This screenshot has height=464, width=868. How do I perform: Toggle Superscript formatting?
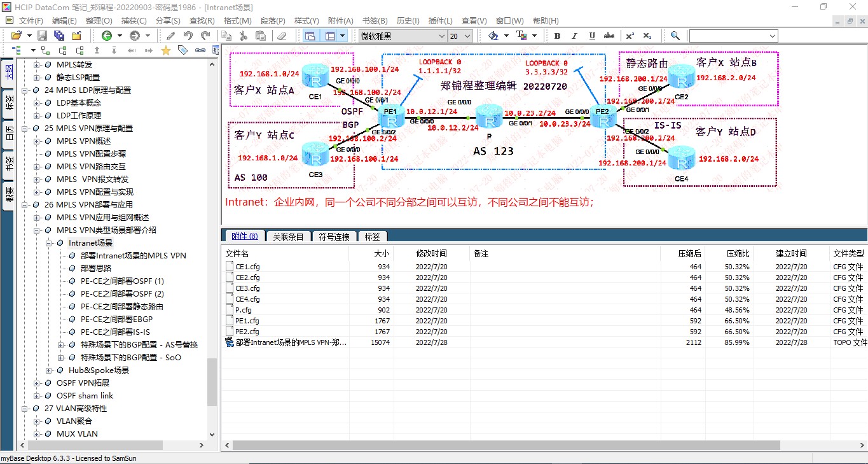click(630, 36)
